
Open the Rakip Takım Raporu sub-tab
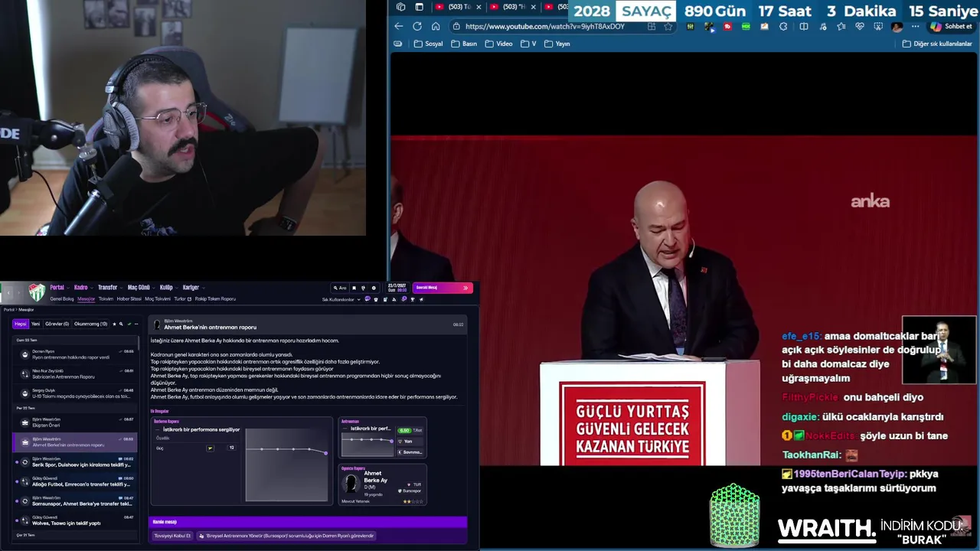click(215, 299)
